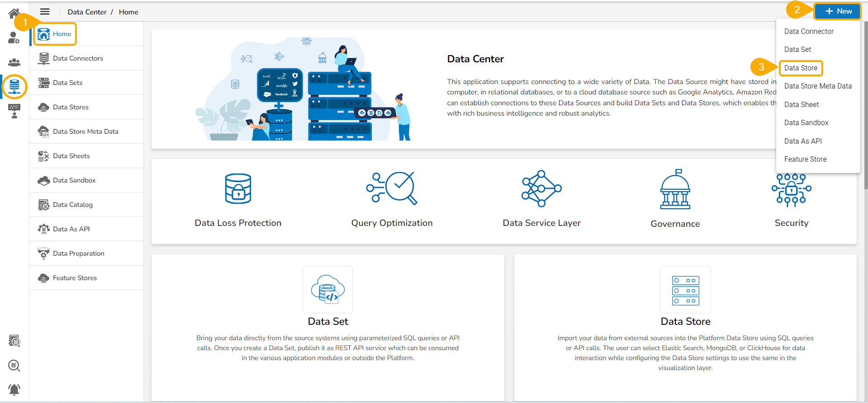Toggle the hamburger menu icon
Viewport: 868px width, 403px height.
pos(45,12)
